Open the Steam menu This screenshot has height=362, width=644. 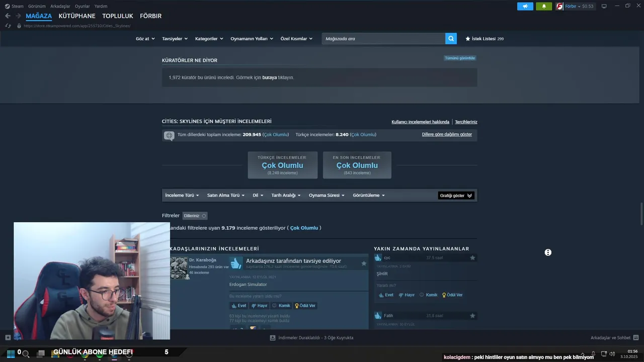(x=14, y=7)
